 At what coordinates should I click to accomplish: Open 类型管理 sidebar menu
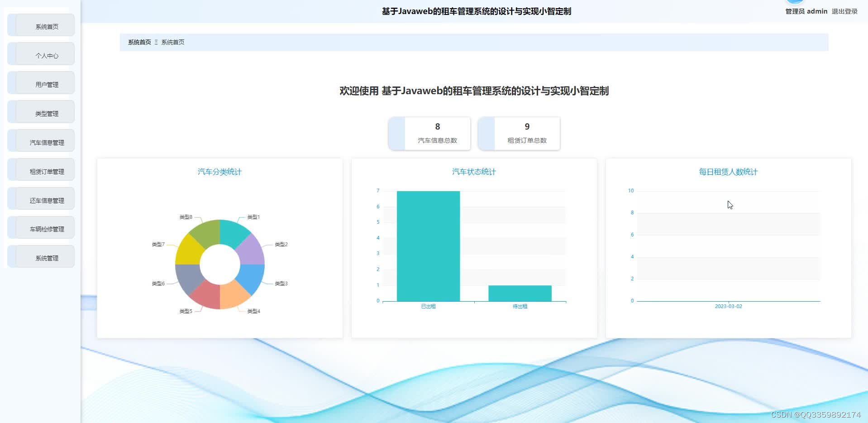(x=41, y=112)
